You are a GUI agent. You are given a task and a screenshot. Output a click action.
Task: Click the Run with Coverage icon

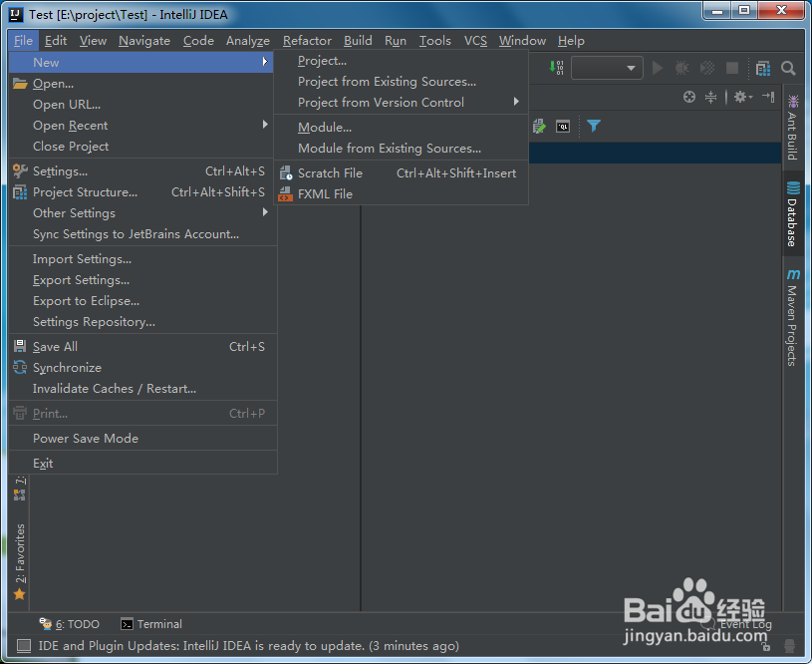tap(706, 68)
